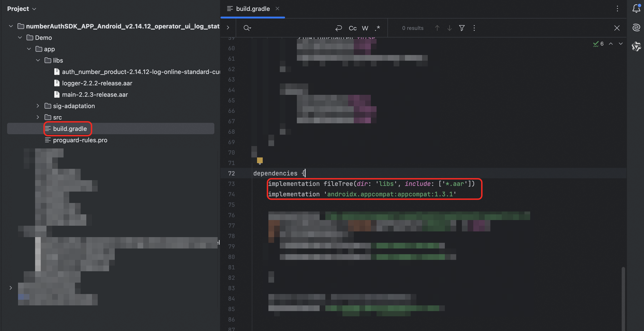644x331 pixels.
Task: Jump to next highlighted problem
Action: 621,44
